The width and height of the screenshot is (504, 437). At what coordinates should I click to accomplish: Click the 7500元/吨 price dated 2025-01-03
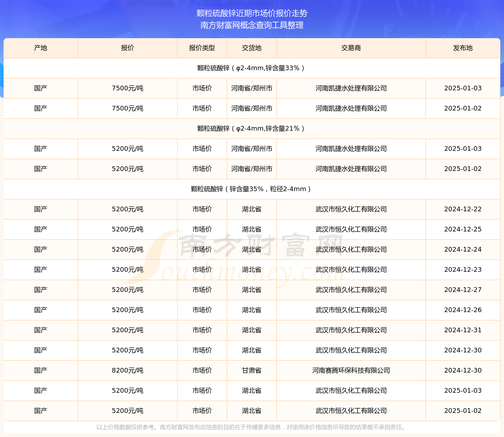(x=127, y=88)
